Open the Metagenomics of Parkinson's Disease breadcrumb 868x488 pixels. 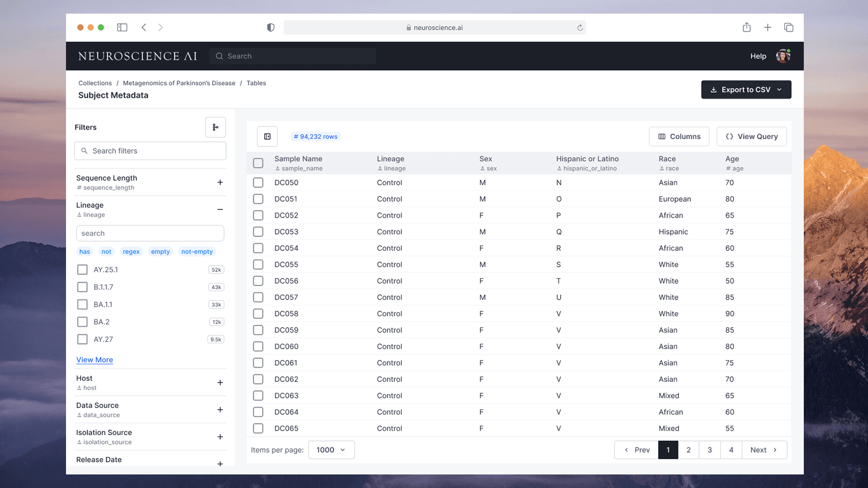(x=179, y=83)
